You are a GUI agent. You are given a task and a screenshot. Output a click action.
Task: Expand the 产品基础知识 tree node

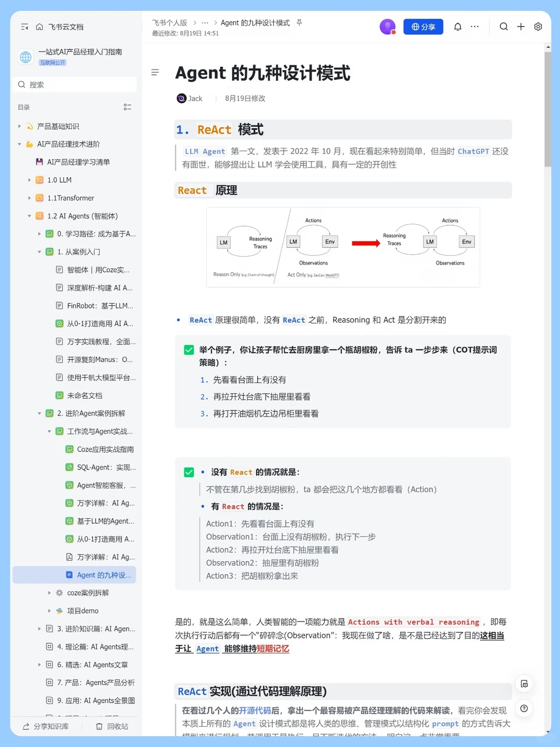click(x=20, y=126)
